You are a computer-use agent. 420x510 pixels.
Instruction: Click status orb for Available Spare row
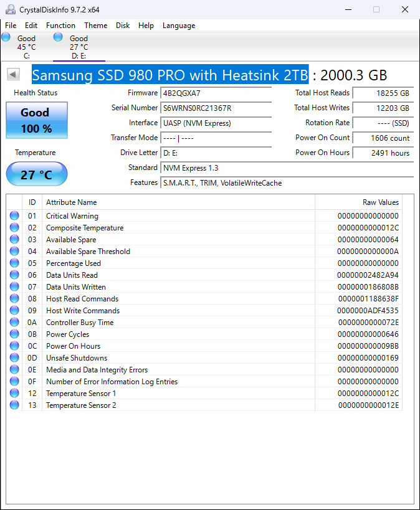14,239
